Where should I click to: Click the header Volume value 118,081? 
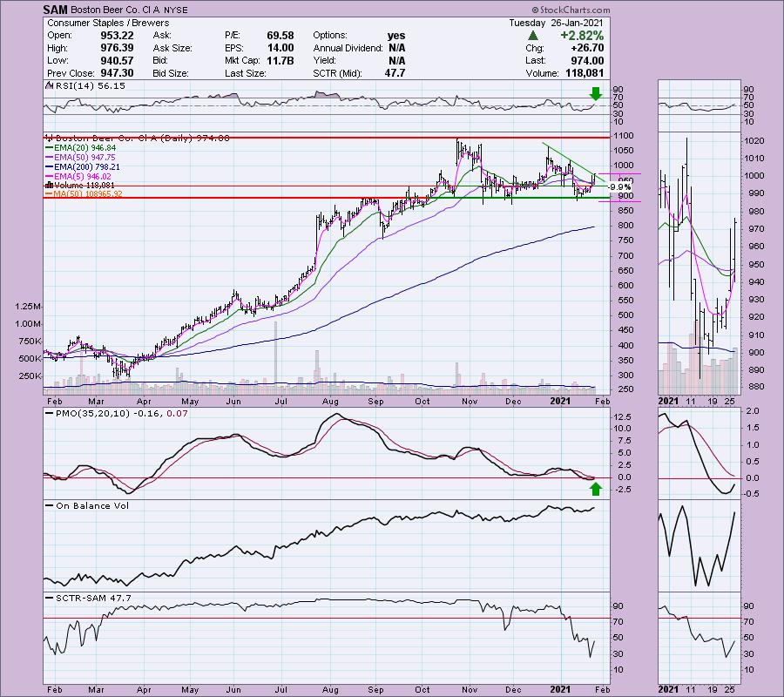[585, 73]
